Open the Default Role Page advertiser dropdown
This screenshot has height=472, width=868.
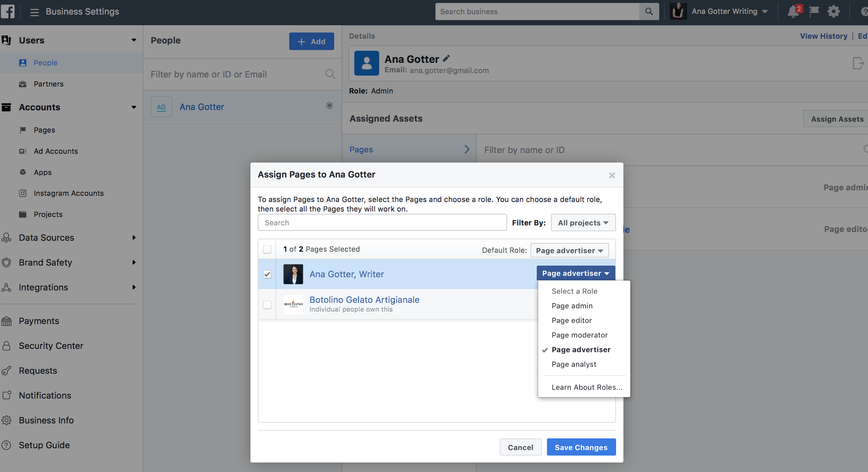[x=570, y=251]
